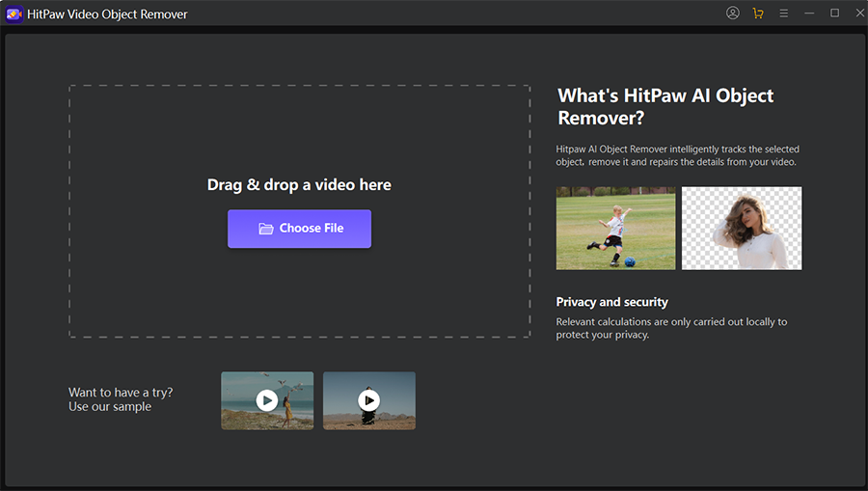Open the hamburger menu in title bar

click(784, 13)
